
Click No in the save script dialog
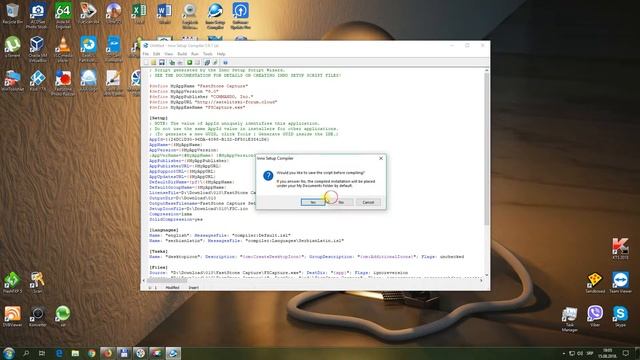coord(341,202)
